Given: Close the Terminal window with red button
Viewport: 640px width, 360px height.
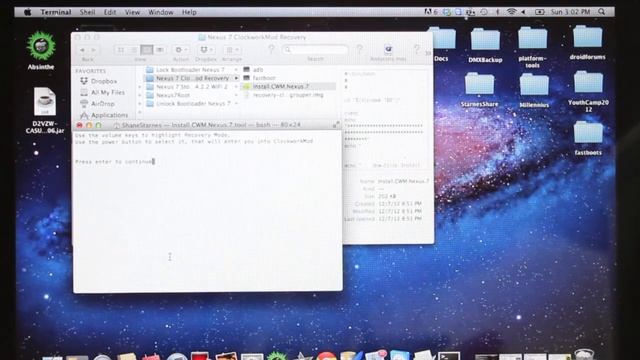Looking at the screenshot, I should 79,125.
